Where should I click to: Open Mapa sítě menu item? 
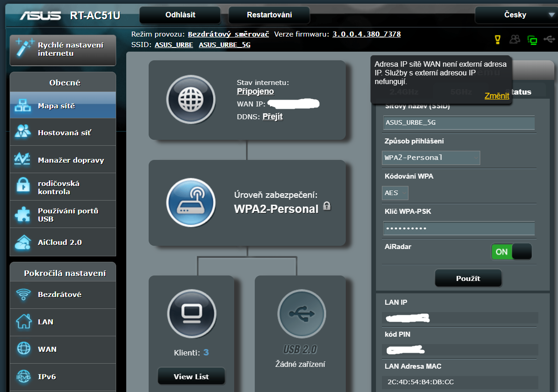pos(63,106)
